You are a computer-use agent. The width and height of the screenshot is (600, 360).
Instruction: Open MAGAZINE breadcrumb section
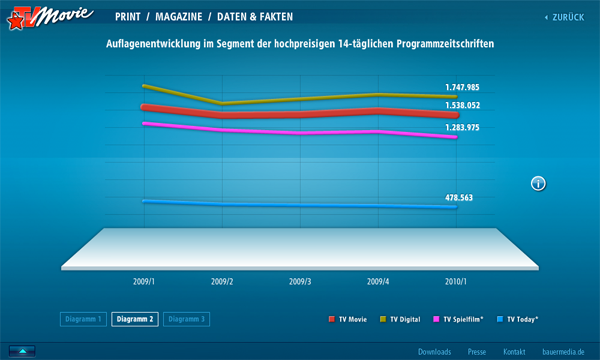pyautogui.click(x=179, y=17)
